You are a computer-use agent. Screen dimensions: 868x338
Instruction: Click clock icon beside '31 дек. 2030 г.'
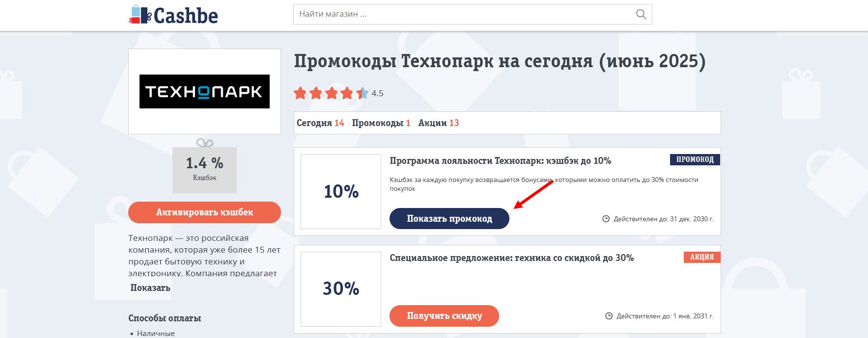(606, 219)
